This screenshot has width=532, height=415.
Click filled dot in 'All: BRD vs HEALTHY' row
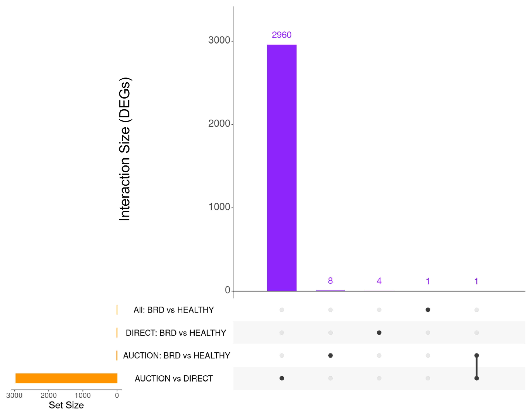(428, 310)
